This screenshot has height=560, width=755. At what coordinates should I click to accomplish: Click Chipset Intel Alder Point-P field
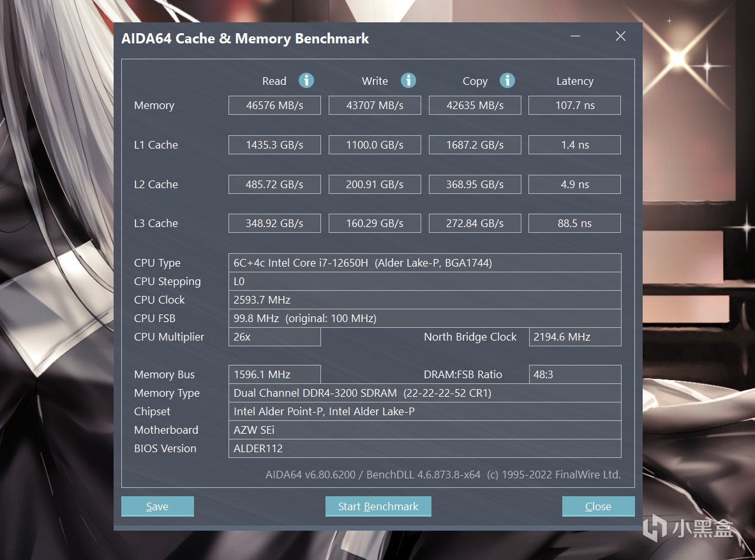coord(424,411)
